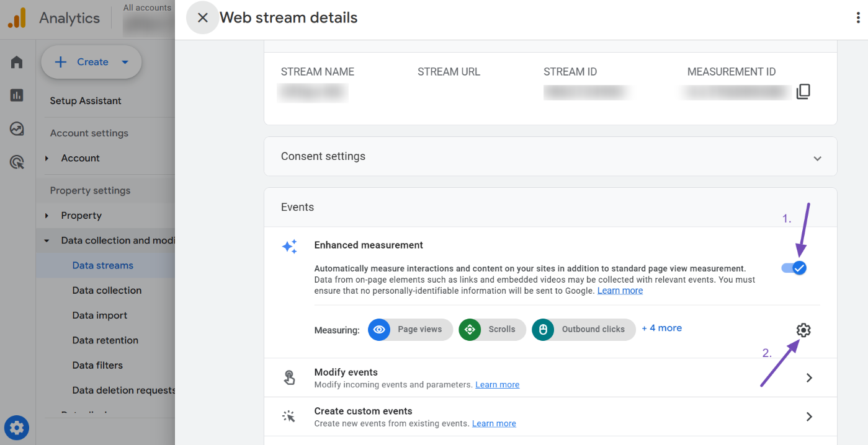The width and height of the screenshot is (868, 445).
Task: Click the Outbound clicks chip
Action: click(583, 330)
